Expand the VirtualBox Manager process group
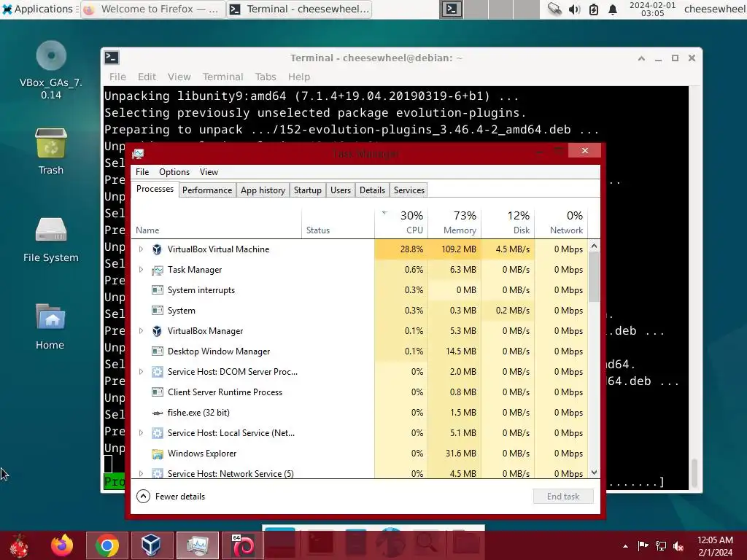The image size is (747, 560). [141, 331]
